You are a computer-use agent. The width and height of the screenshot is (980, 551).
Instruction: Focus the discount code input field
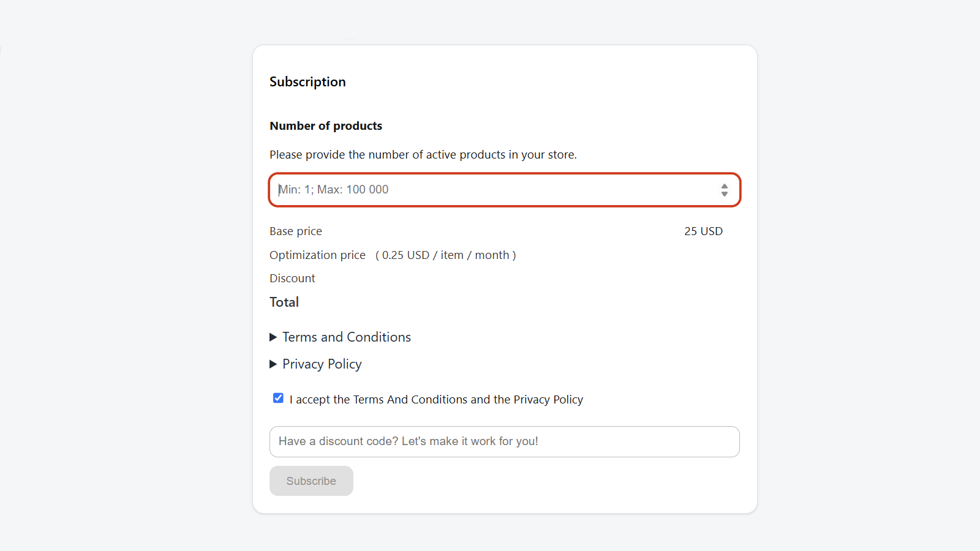[x=505, y=441]
